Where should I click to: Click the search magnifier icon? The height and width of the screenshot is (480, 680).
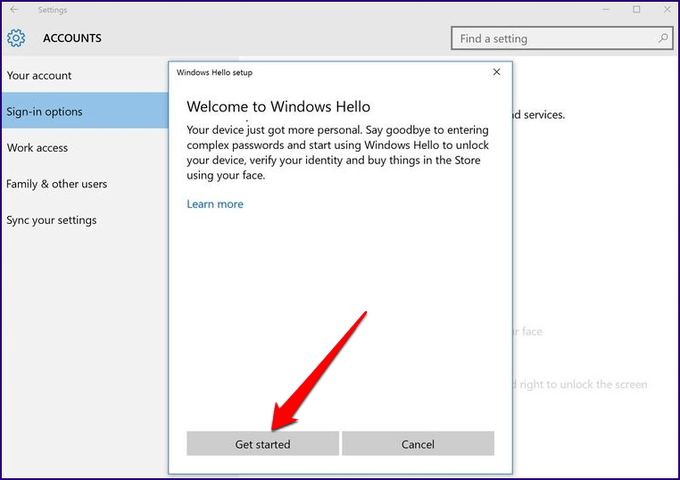pyautogui.click(x=663, y=39)
